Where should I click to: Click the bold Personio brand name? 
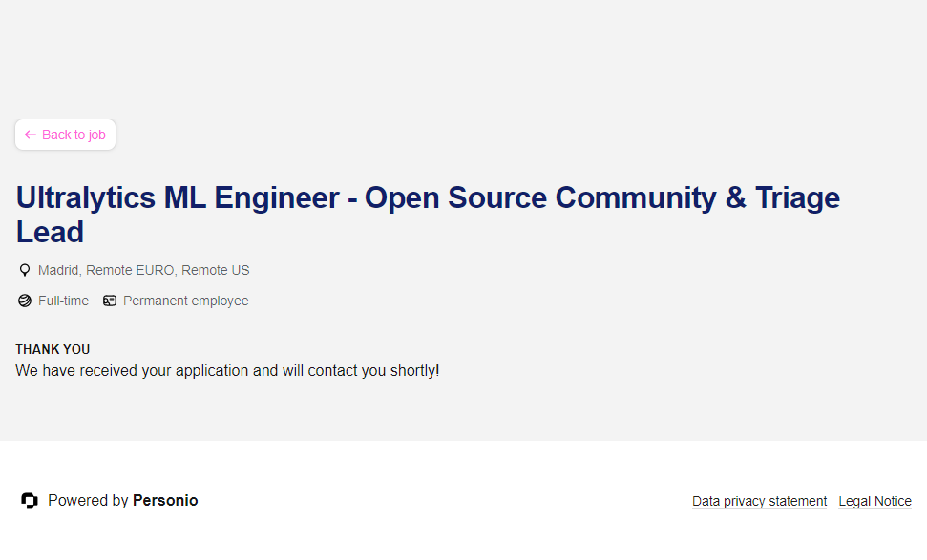pos(165,501)
